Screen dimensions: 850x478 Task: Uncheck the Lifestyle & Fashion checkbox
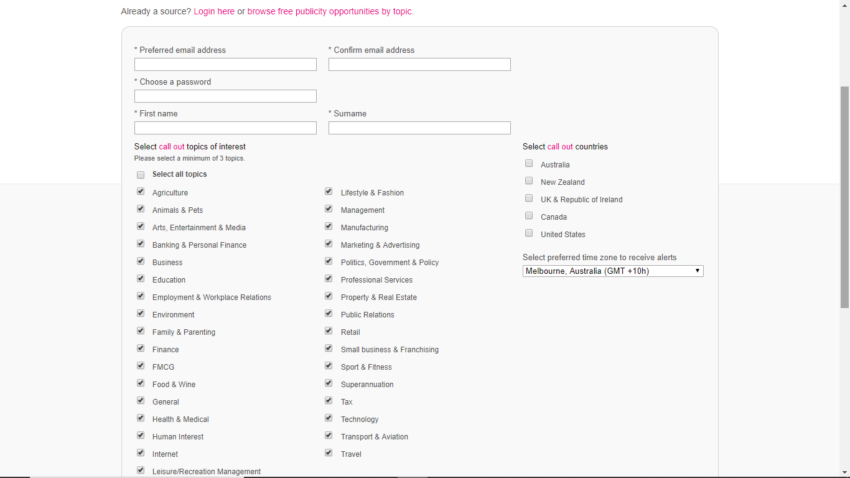[329, 191]
